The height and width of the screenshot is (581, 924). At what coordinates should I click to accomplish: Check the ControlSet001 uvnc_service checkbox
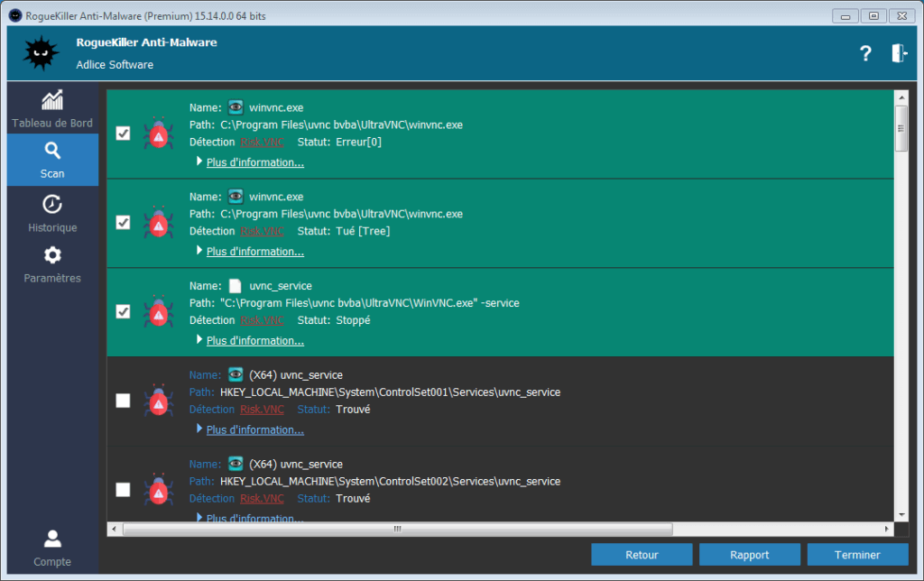124,401
